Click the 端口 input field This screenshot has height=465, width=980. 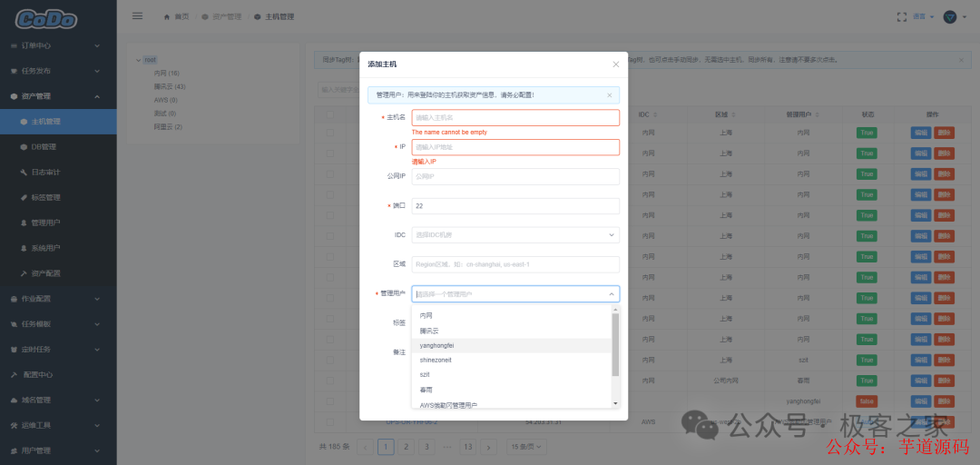tap(515, 206)
